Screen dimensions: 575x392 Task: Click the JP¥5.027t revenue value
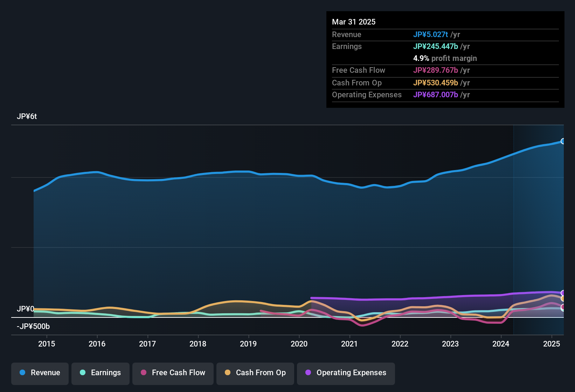click(431, 34)
